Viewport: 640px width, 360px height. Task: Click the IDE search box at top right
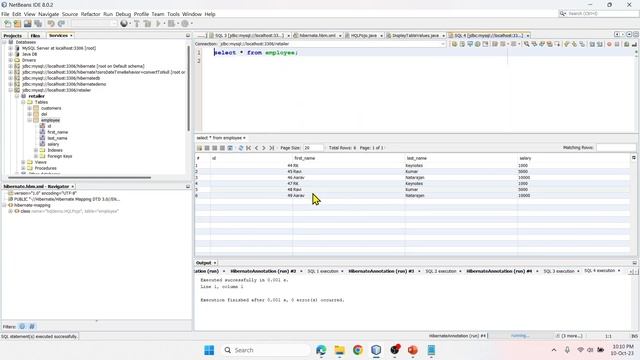[598, 13]
